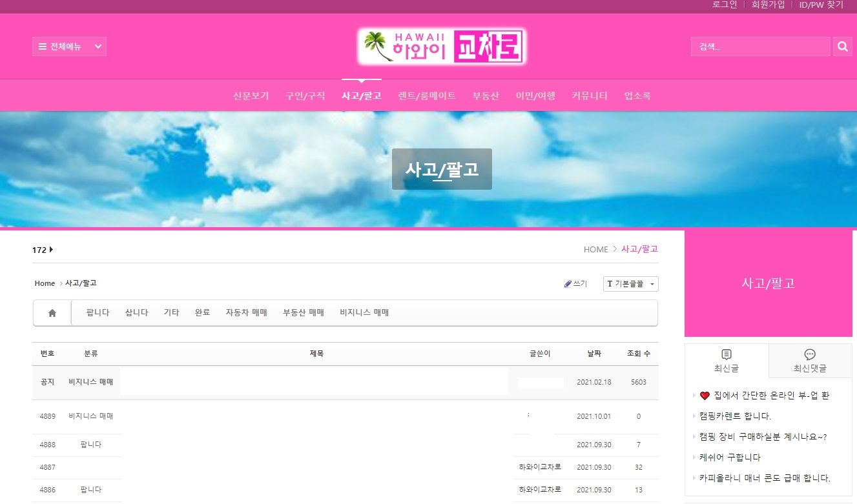Open the 렌트/룸메이트 menu

click(x=427, y=96)
